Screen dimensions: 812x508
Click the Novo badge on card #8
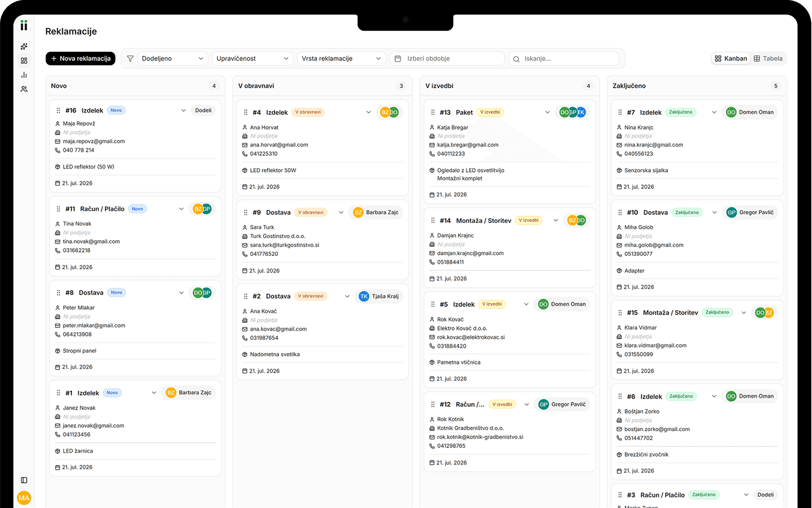(x=117, y=293)
